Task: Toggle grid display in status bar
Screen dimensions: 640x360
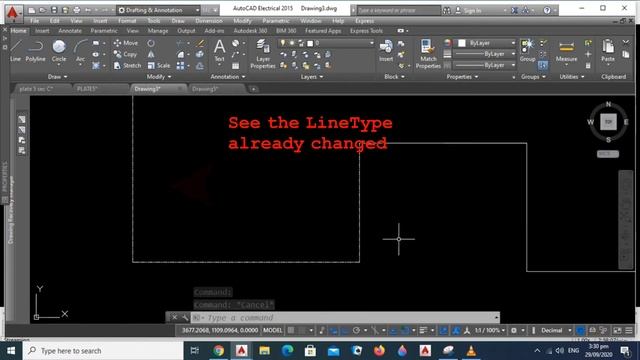Action: tap(291, 330)
